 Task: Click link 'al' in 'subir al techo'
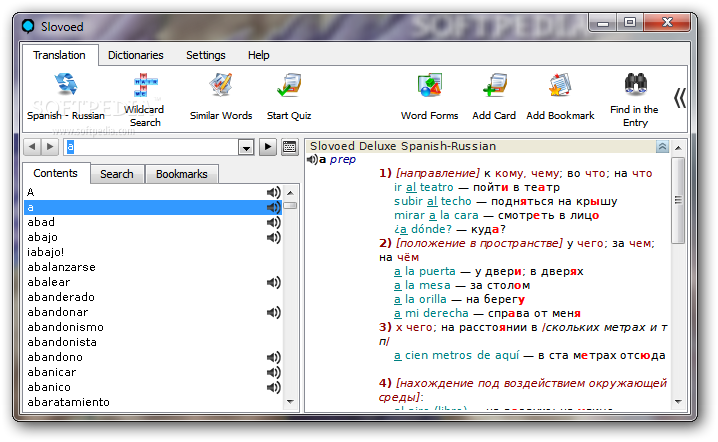click(432, 202)
